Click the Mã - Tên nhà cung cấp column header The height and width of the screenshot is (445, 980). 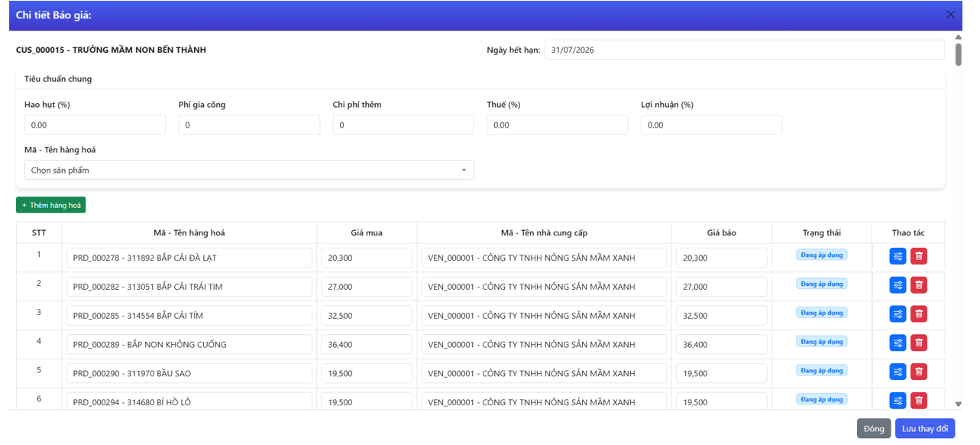click(x=545, y=232)
